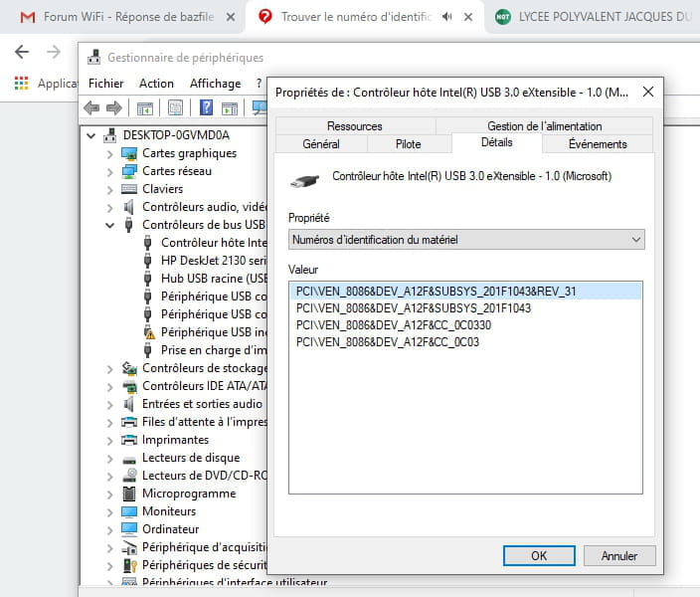Image resolution: width=700 pixels, height=597 pixels.
Task: Click the Lecteurs de DVD/CD-ROM disc icon
Action: click(129, 476)
